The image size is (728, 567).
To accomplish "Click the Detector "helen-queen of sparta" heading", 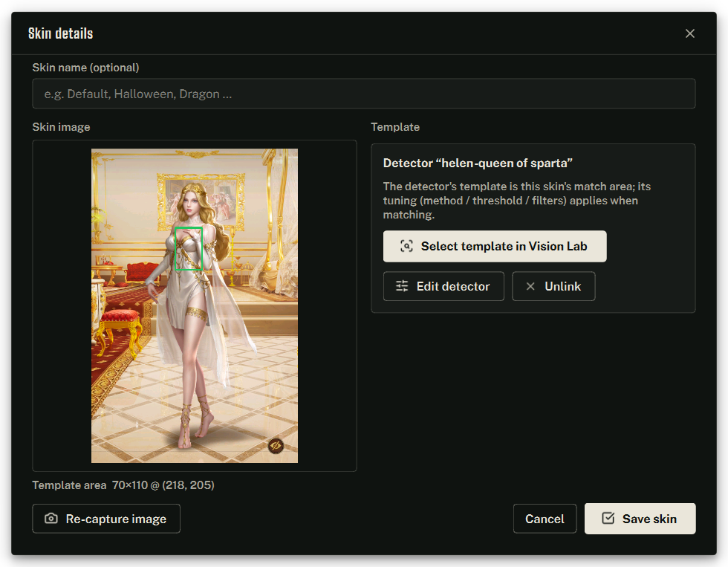I will (x=477, y=163).
